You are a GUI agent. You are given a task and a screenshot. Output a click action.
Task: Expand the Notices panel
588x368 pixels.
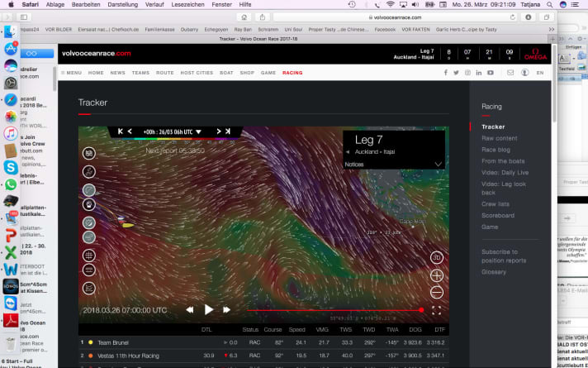[438, 165]
